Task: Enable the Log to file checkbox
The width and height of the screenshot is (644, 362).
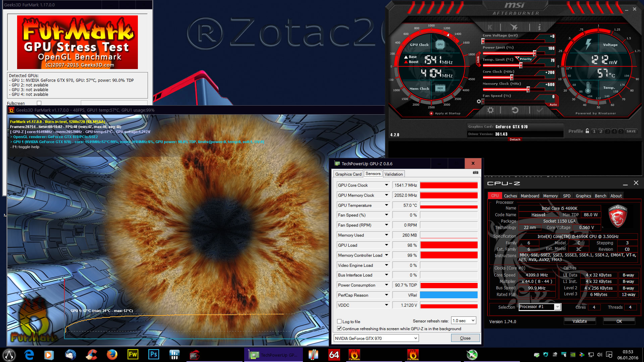Action: click(339, 321)
